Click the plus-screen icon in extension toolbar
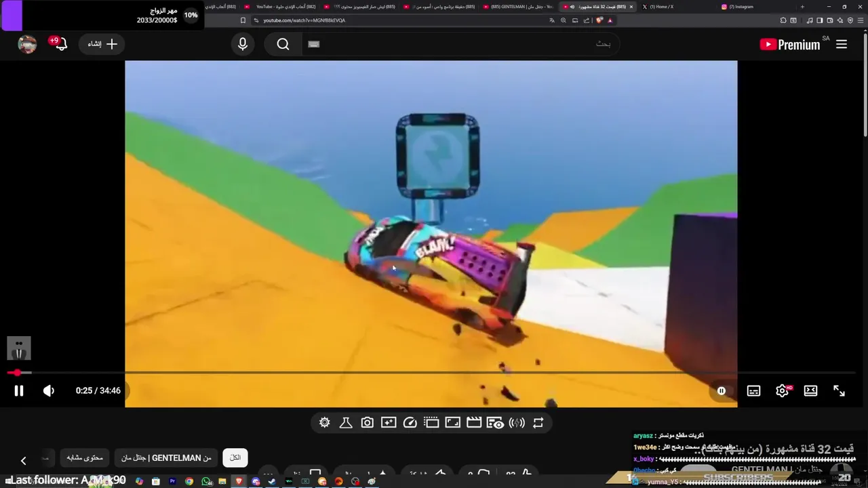 pyautogui.click(x=389, y=422)
